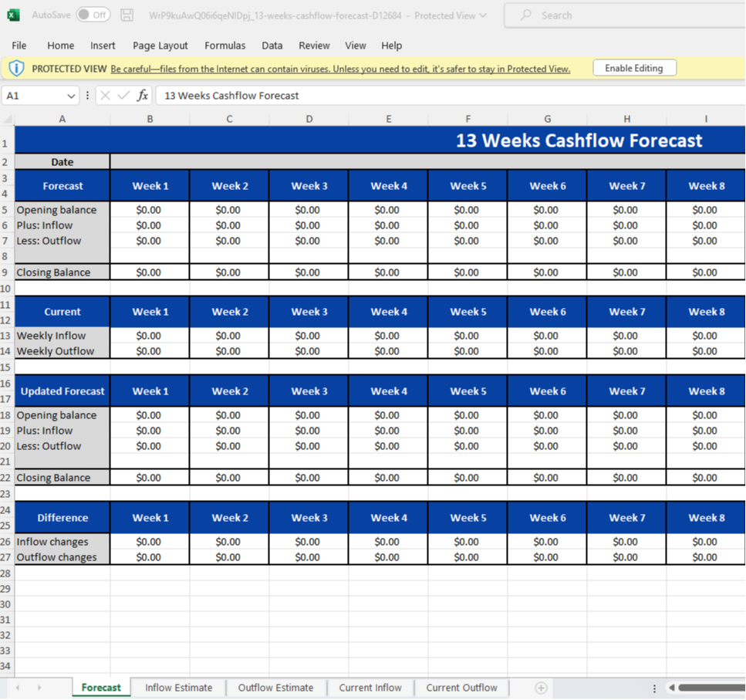Viewport: 746px width, 700px height.
Task: Open the file name Protected View dropdown arrow
Action: pos(484,15)
